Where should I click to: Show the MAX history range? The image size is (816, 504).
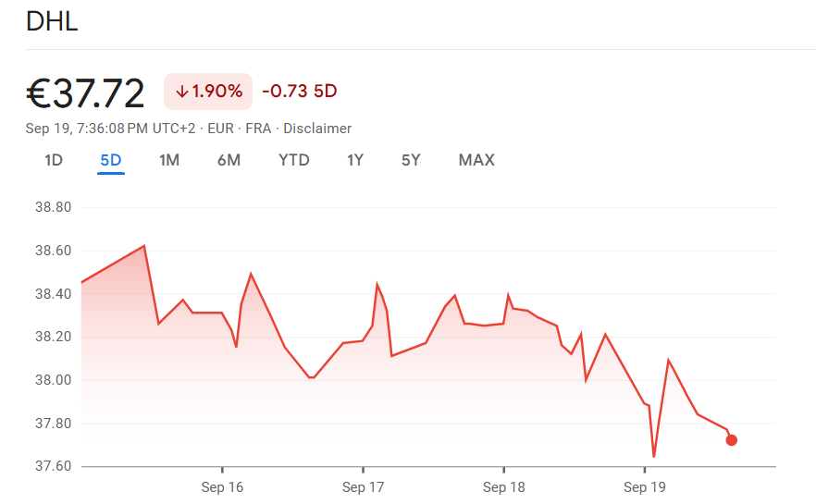pyautogui.click(x=476, y=160)
